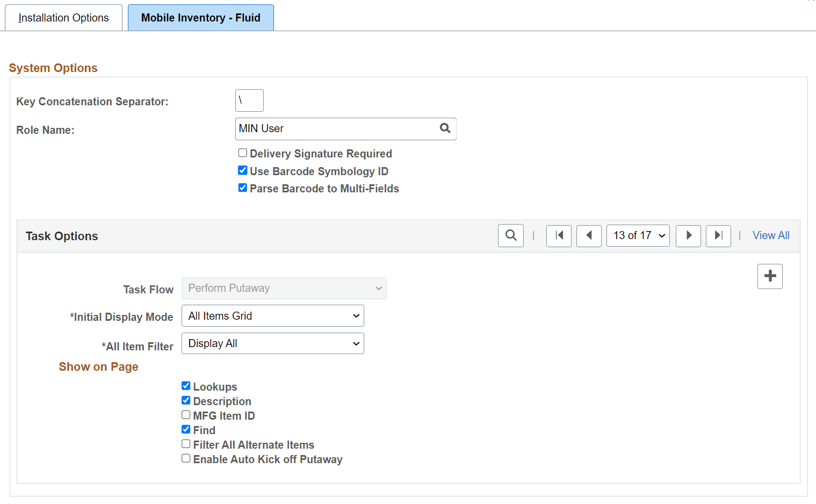Click the disabled Task Flow dropdown

[x=284, y=288]
